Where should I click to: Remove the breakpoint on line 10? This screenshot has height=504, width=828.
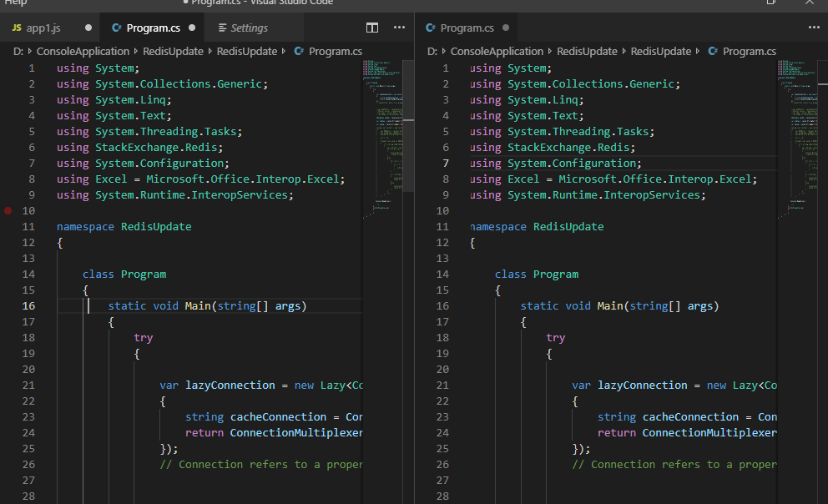(8, 210)
